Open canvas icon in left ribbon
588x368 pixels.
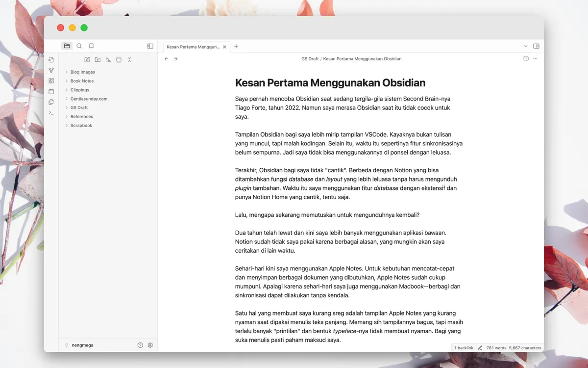tap(51, 81)
